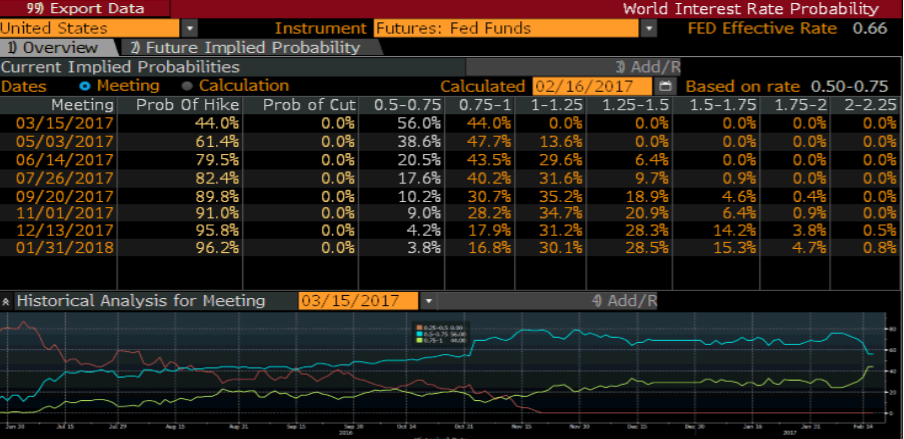Viewport: 904px width, 439px height.
Task: Click the FED Effective Rate value 0.66
Action: click(871, 28)
